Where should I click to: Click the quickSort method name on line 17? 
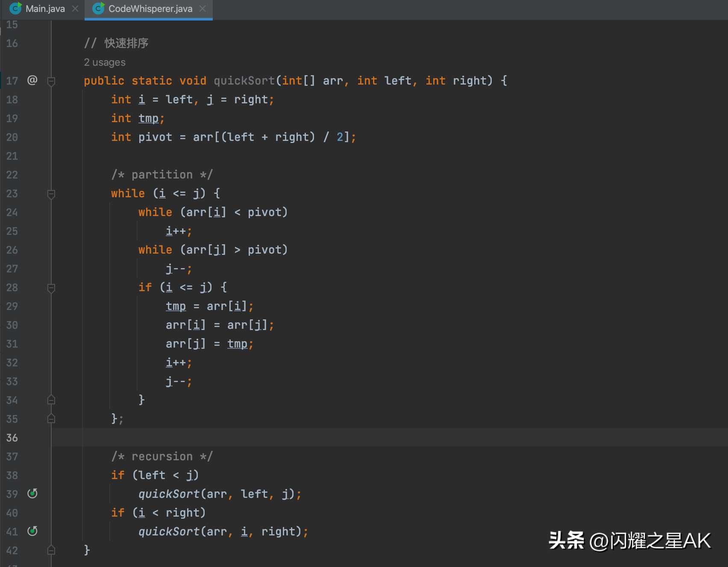coord(244,81)
